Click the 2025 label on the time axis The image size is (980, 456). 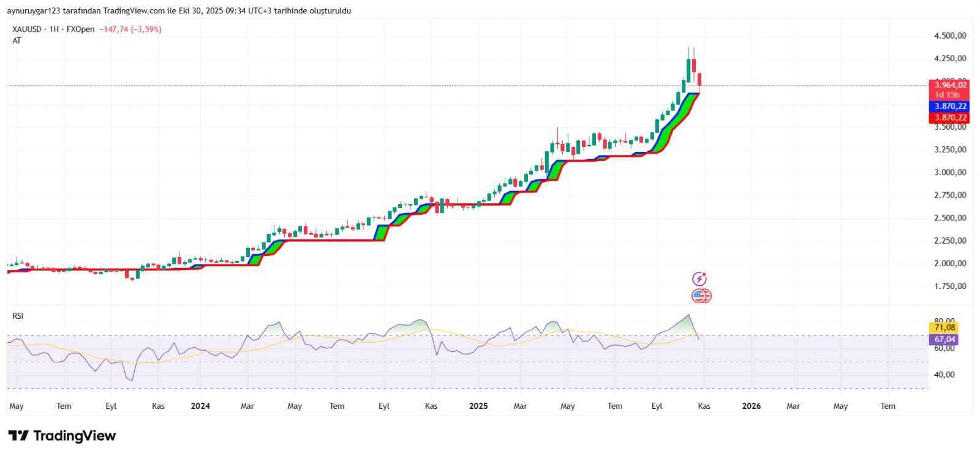tap(478, 406)
